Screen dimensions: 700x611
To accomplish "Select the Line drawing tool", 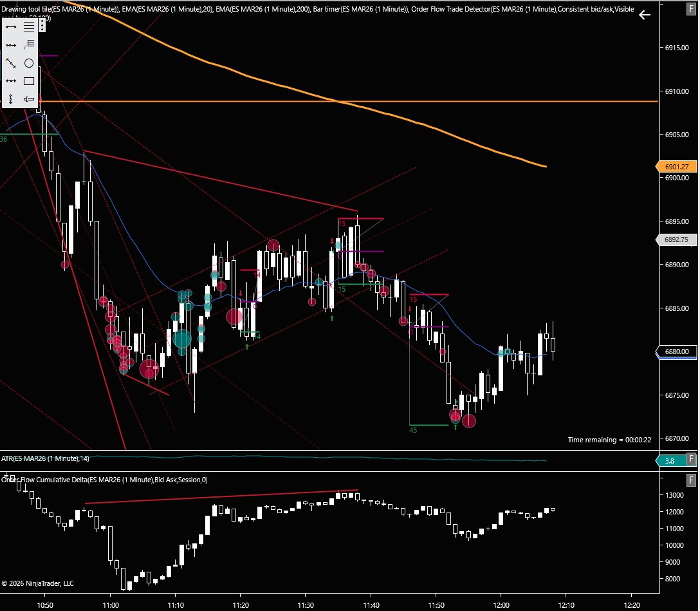I will [10, 26].
